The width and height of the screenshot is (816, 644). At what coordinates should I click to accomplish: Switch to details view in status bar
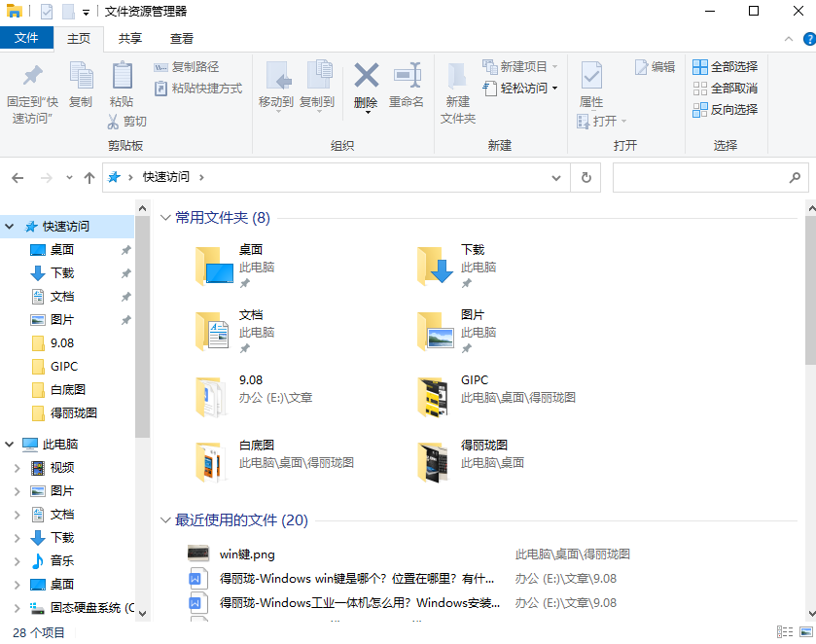(784, 632)
